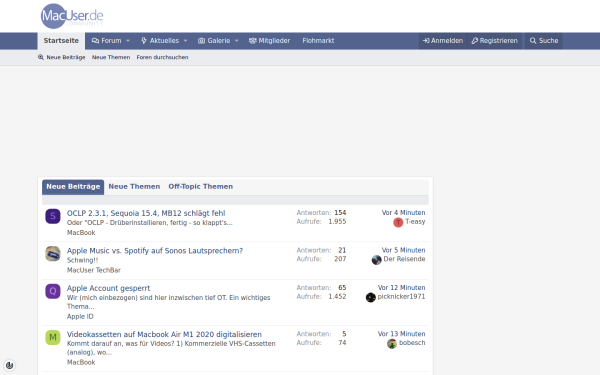Select the Neue Beiträge widget tab

coord(73,187)
